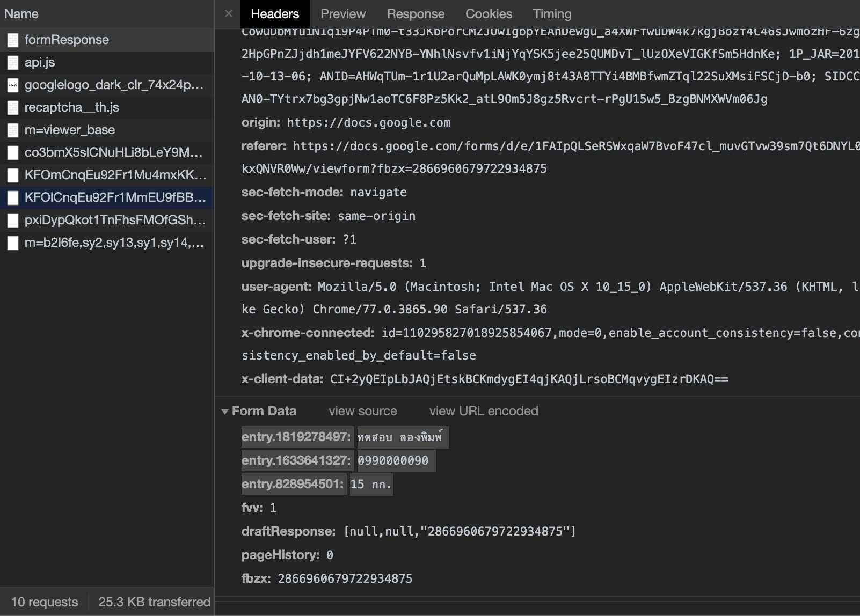860x616 pixels.
Task: Select the recaptcha__th.js request
Action: pos(107,107)
